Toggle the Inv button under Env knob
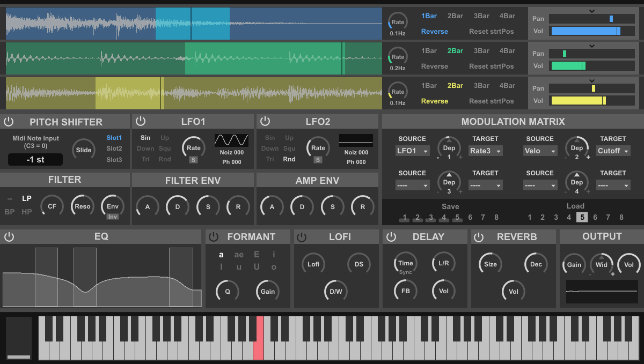This screenshot has height=364, width=644. tap(112, 217)
